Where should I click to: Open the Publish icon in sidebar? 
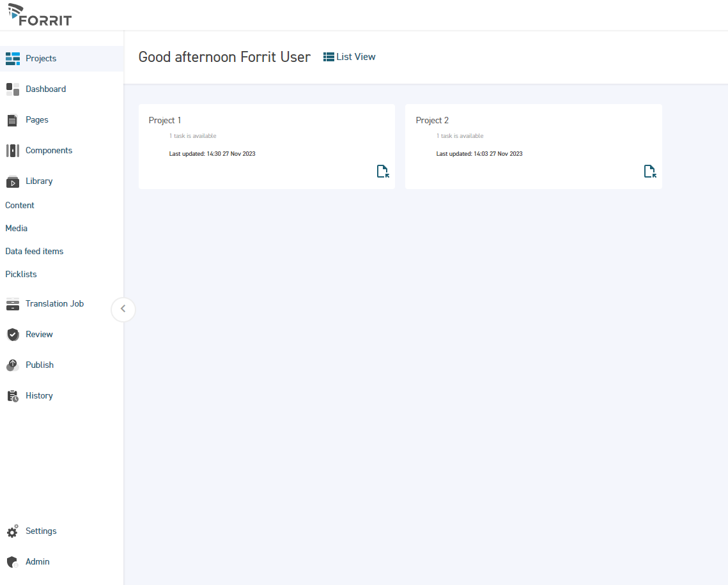click(x=12, y=365)
